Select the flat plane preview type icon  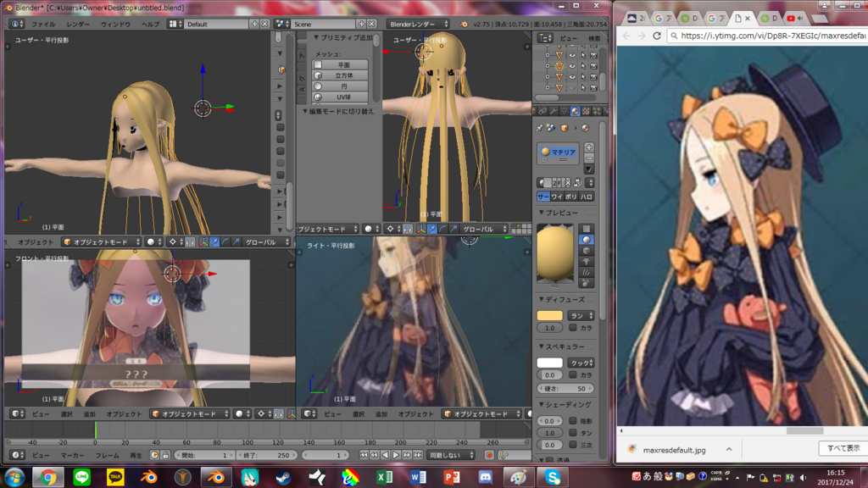[x=587, y=229]
